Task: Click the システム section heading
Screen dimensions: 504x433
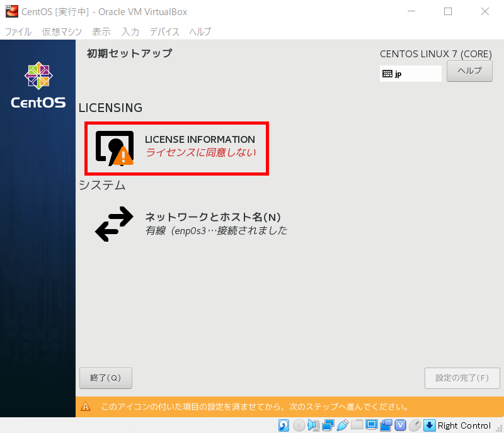Action: 102,185
